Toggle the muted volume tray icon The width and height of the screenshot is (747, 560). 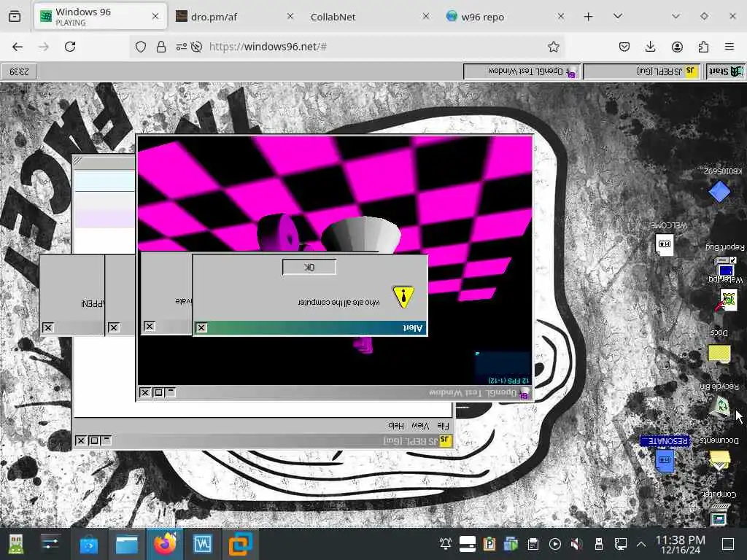577,544
